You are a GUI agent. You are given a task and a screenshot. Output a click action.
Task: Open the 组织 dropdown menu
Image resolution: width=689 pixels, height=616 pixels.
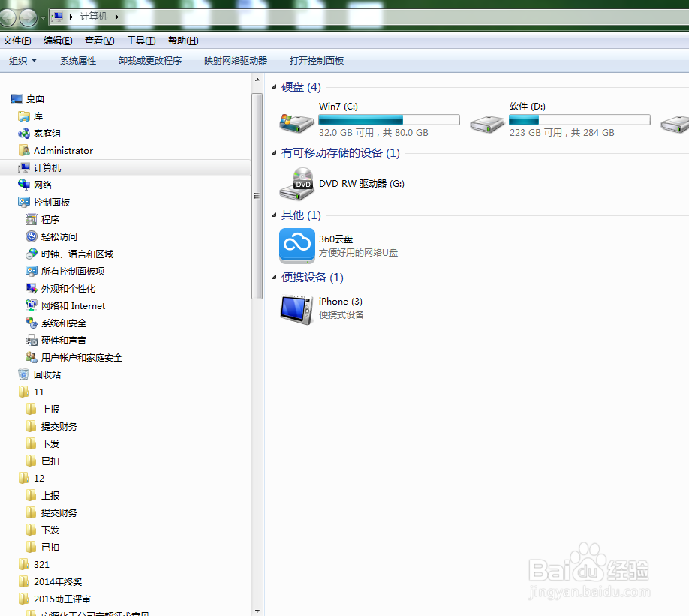coord(23,60)
